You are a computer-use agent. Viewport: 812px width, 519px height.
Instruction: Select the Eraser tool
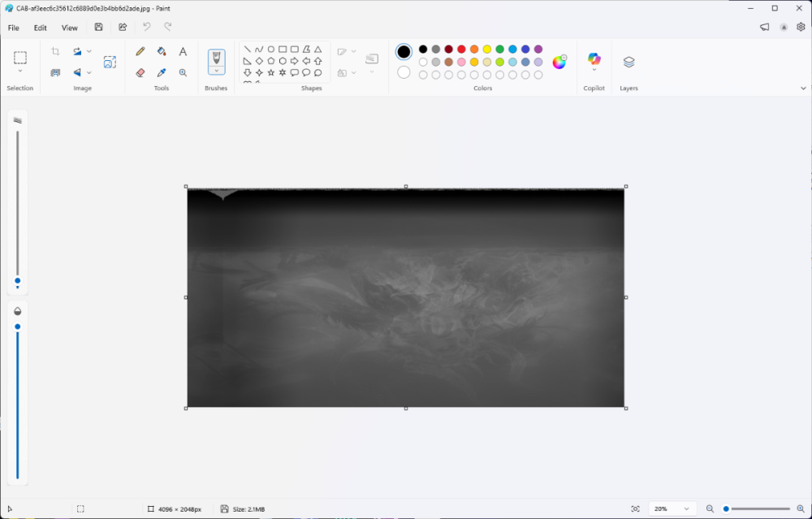pos(140,72)
